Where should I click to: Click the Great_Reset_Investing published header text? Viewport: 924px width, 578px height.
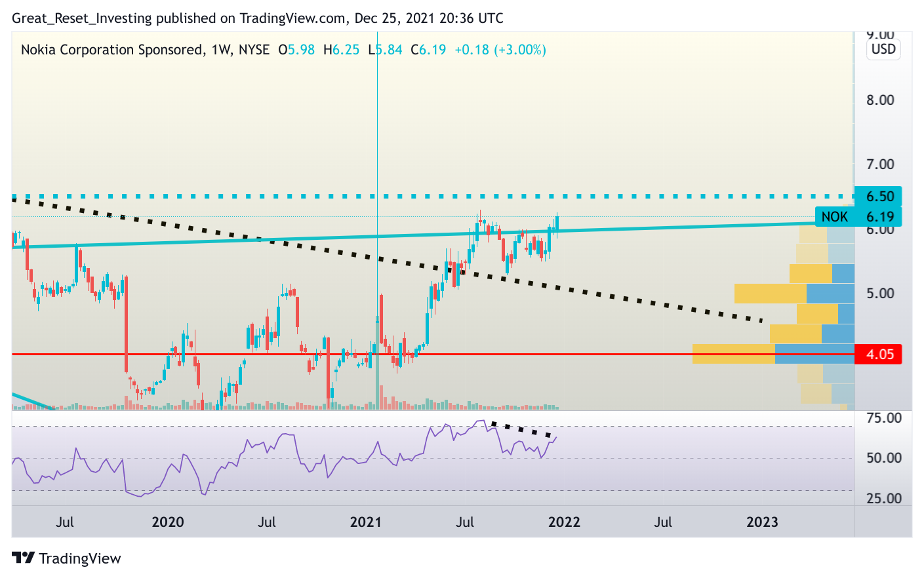258,18
